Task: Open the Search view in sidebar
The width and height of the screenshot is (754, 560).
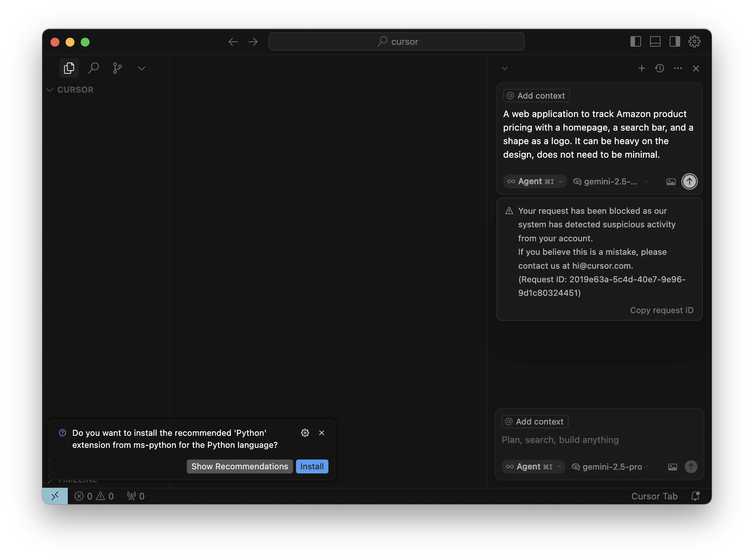Action: [x=93, y=68]
